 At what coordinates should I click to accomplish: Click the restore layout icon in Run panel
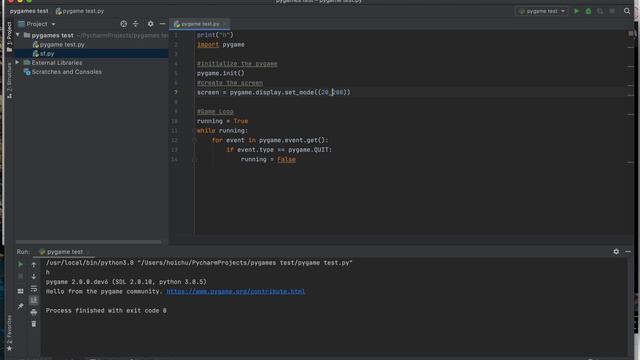tap(20, 291)
